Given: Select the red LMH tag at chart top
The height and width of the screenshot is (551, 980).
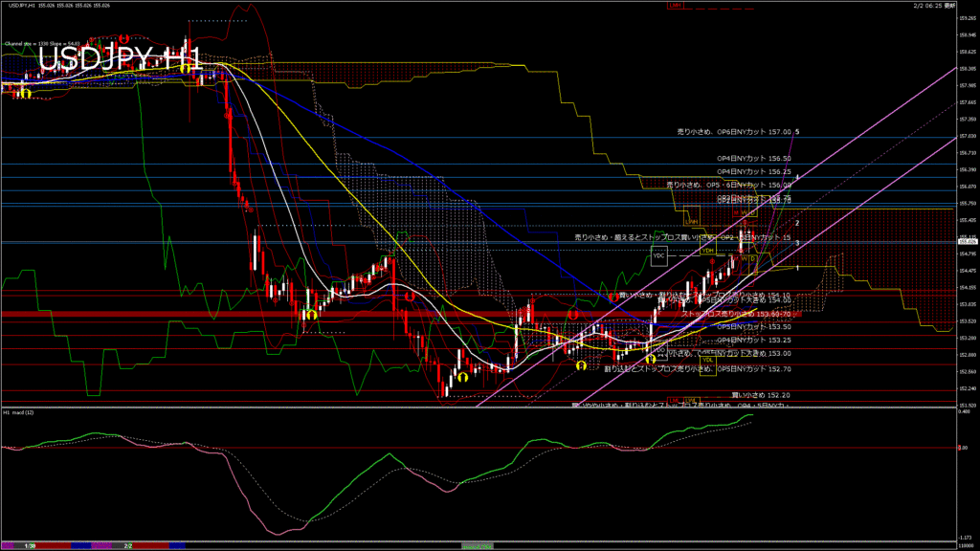Looking at the screenshot, I should (x=675, y=6).
